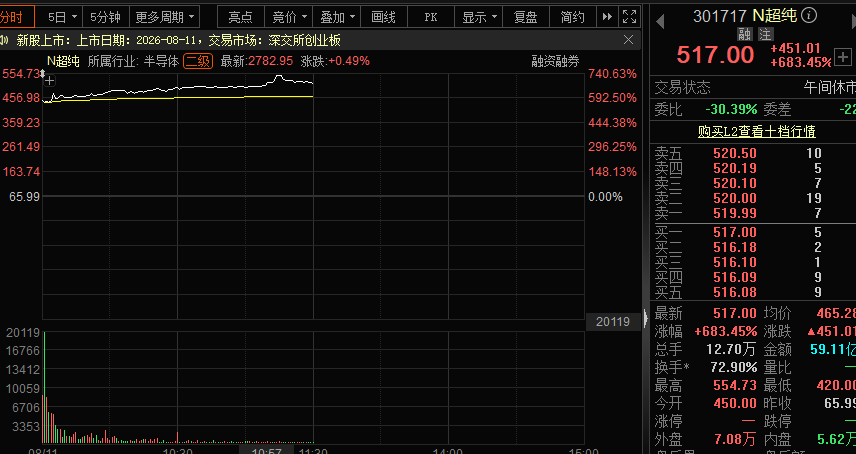Open the 竞价 dropdown menu
856x454 pixels.
click(288, 17)
